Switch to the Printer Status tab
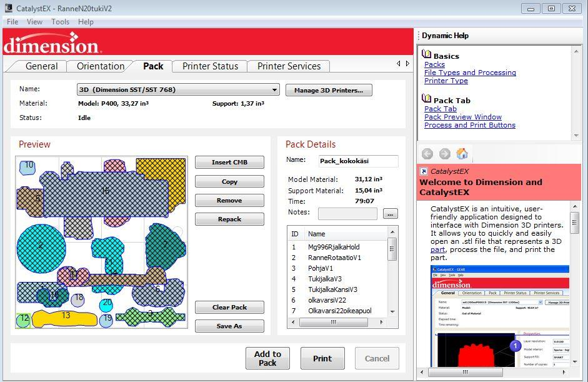Image resolution: width=588 pixels, height=382 pixels. 211,66
